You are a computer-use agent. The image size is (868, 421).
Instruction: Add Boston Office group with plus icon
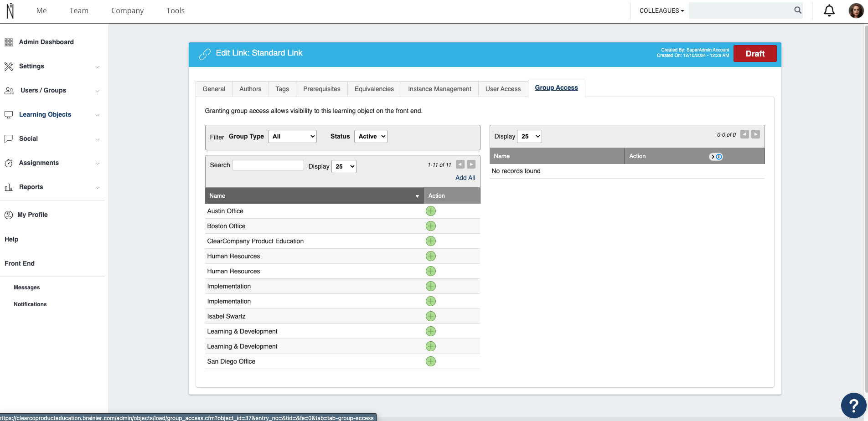(x=431, y=226)
